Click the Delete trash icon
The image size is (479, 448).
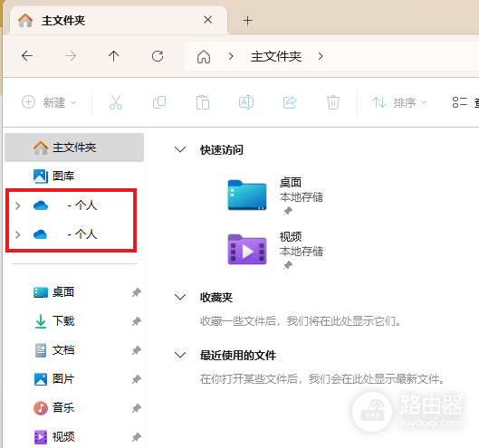click(333, 102)
